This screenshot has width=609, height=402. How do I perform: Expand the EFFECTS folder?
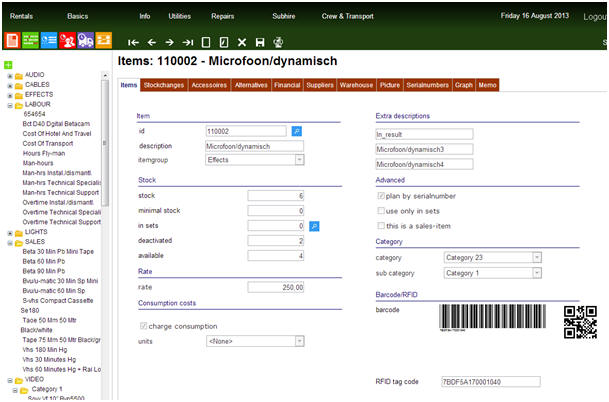[x=10, y=96]
